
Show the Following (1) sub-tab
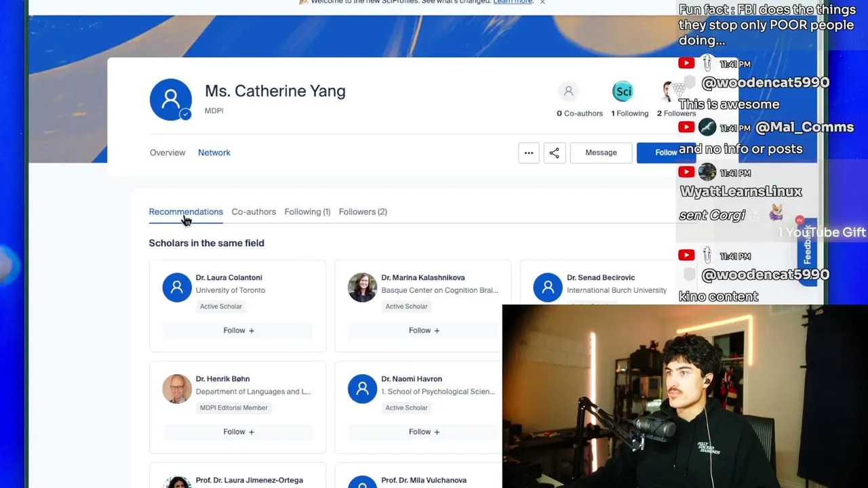307,211
